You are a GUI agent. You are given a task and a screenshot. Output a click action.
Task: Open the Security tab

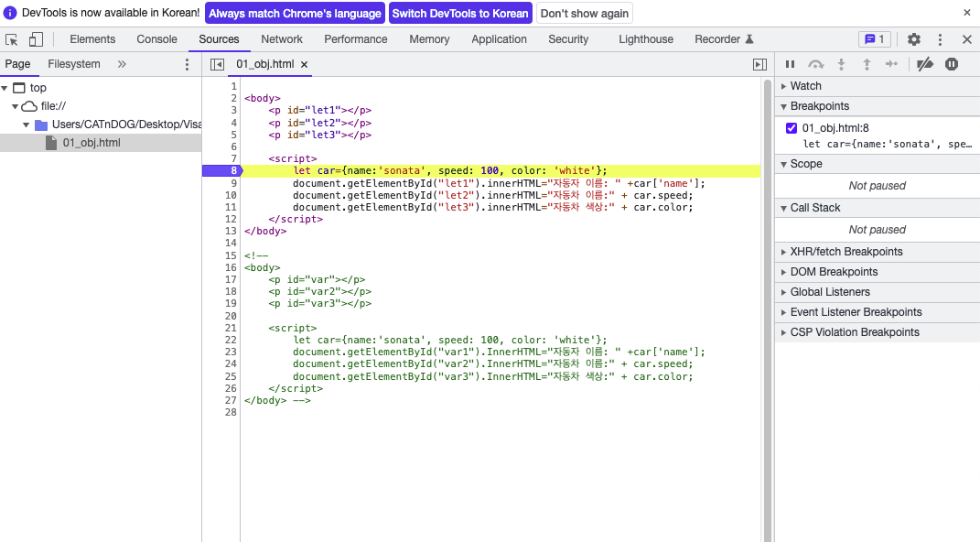tap(568, 39)
